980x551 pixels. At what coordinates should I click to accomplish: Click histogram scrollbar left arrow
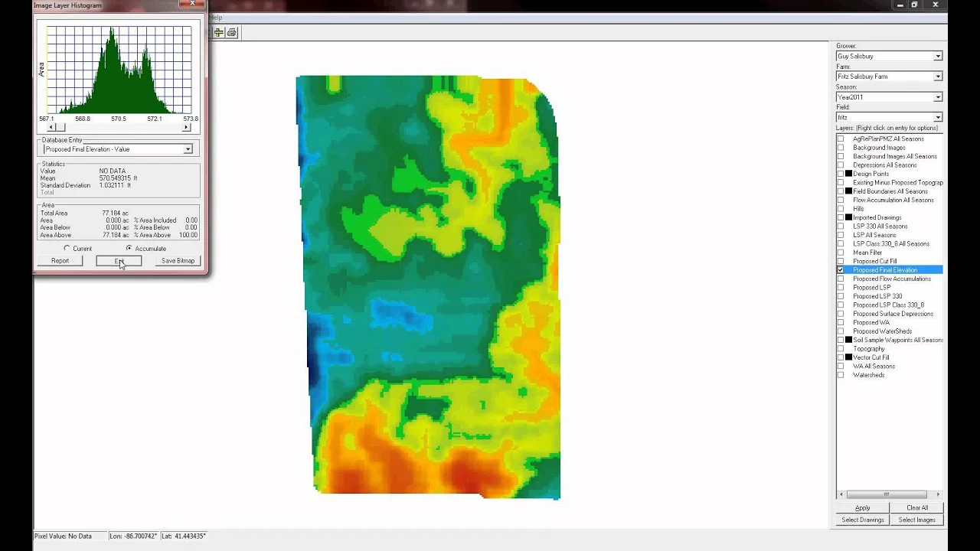51,128
